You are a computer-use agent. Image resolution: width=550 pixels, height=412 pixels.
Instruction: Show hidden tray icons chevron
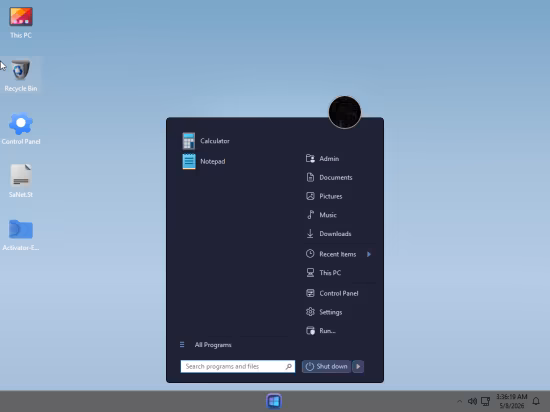(x=460, y=401)
